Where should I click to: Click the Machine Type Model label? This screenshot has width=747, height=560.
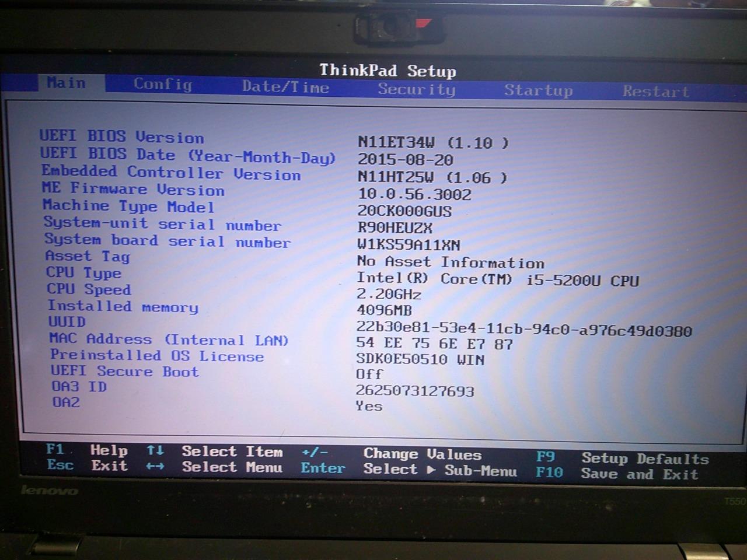(x=128, y=206)
